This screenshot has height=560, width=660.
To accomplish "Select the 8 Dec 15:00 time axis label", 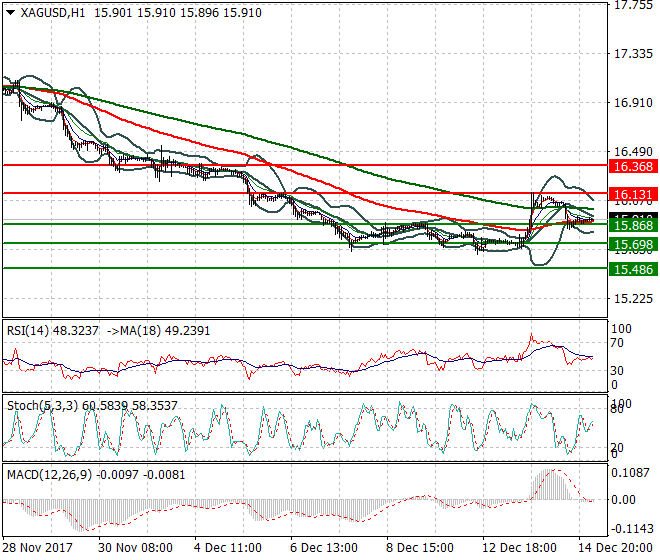I will tap(420, 548).
